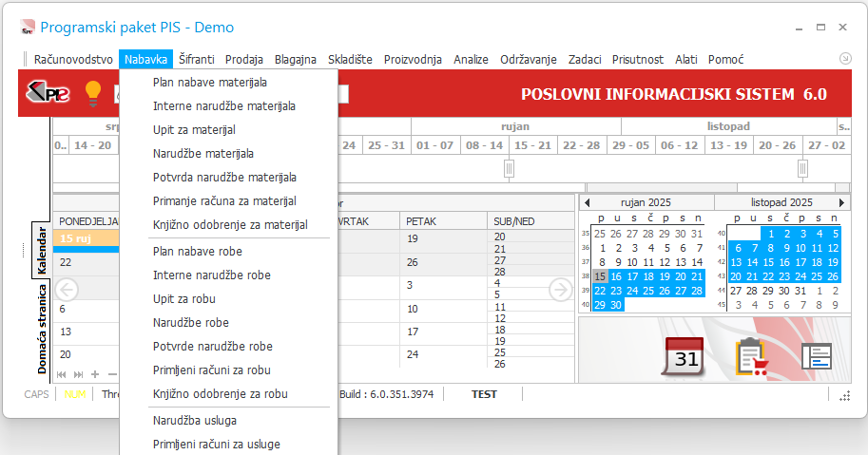Open the Prodaja menu
This screenshot has height=455, width=868.
pyautogui.click(x=244, y=59)
